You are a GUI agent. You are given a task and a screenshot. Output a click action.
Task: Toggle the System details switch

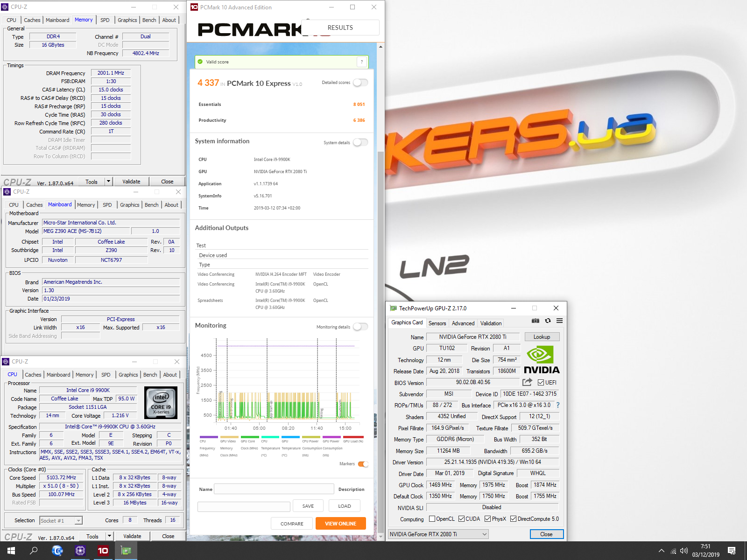[360, 142]
